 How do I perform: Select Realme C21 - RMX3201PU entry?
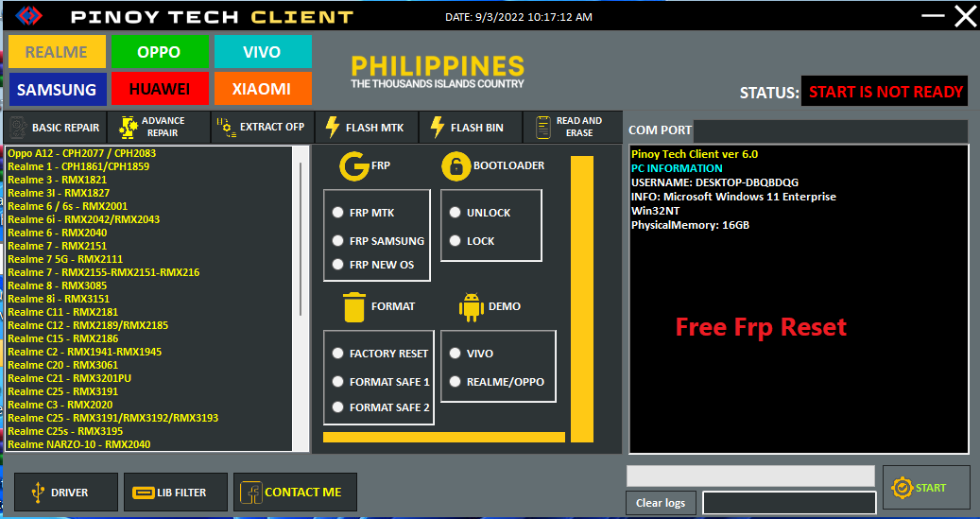pos(69,378)
